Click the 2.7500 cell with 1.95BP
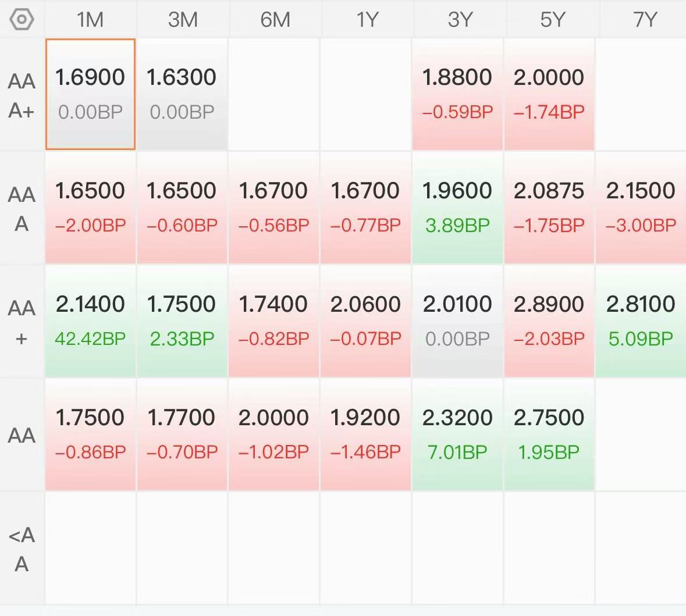 [549, 435]
